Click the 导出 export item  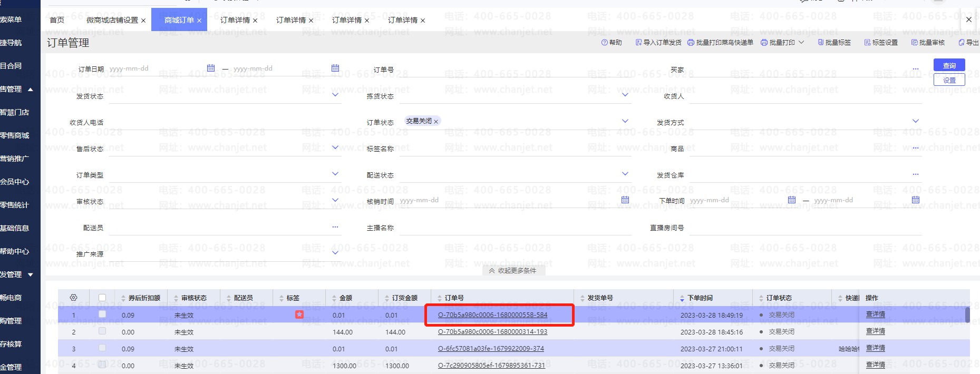click(x=969, y=43)
